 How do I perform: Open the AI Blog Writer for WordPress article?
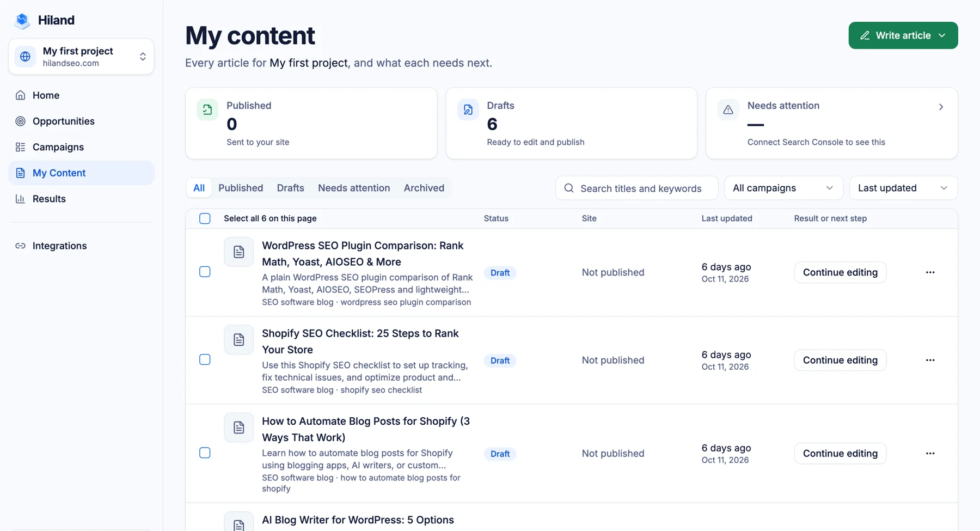tap(358, 520)
